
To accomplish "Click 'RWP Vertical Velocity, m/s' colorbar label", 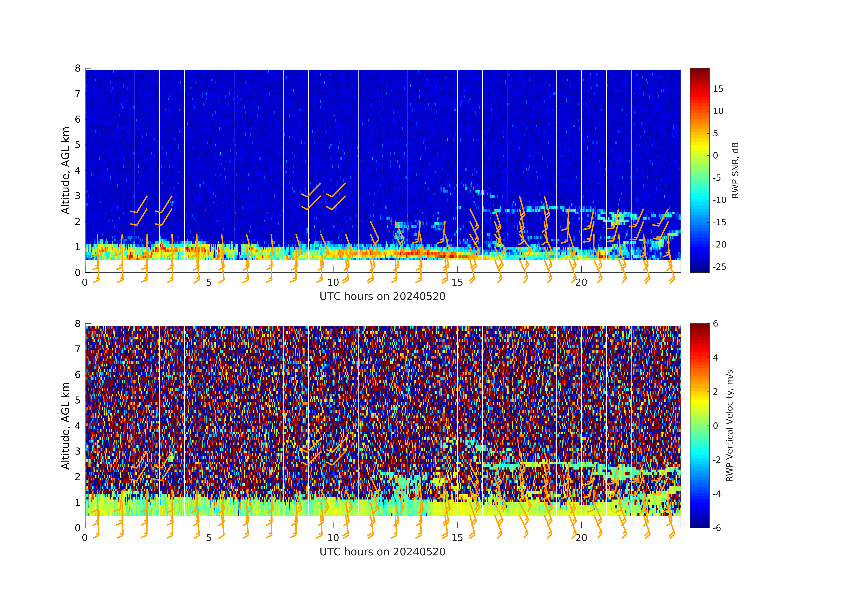I will 729,425.
